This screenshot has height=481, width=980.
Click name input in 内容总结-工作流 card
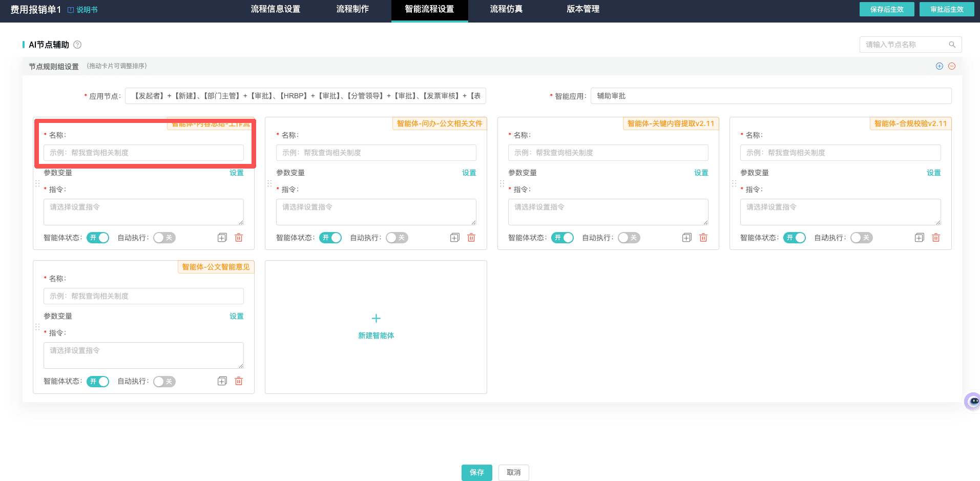point(143,153)
